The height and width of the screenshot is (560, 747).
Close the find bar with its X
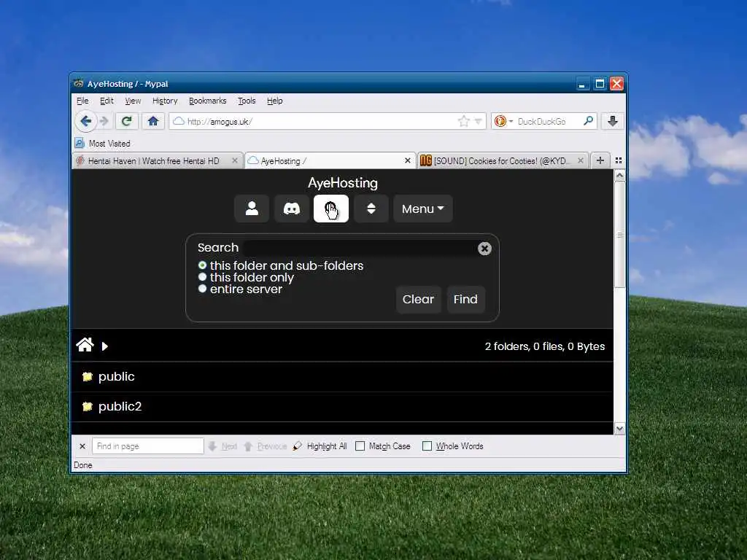[82, 446]
